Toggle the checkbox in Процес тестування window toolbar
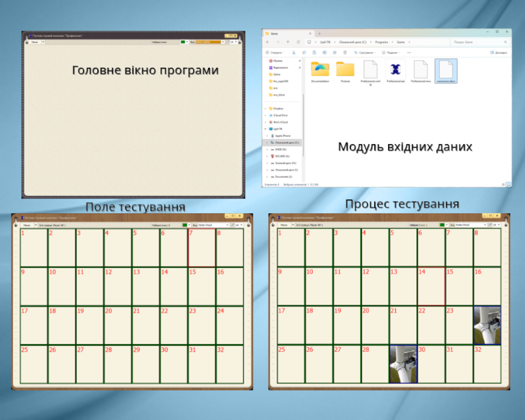Viewport: 525px width, 420px height. 490,225
